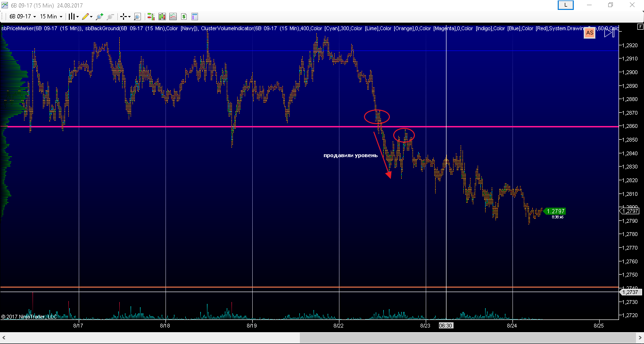Screen dimensions: 644x344
Task: Click the 1,2770 price axis label
Action: (x=630, y=248)
